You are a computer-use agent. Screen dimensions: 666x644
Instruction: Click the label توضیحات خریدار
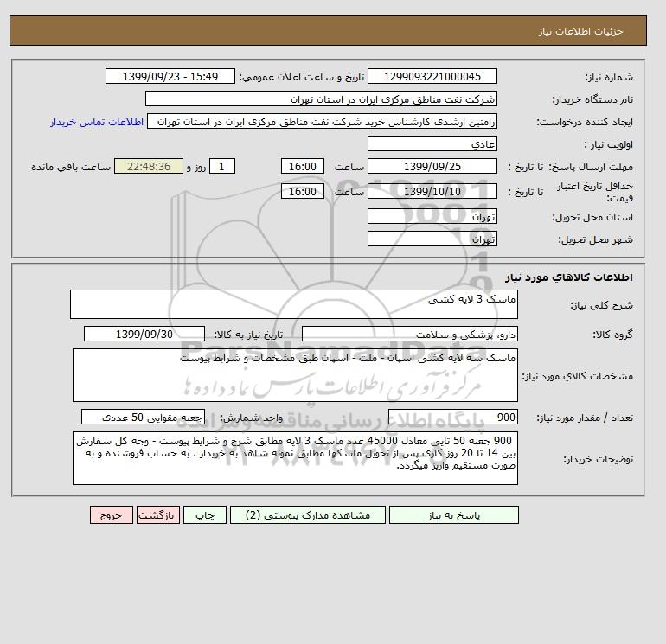tap(598, 459)
